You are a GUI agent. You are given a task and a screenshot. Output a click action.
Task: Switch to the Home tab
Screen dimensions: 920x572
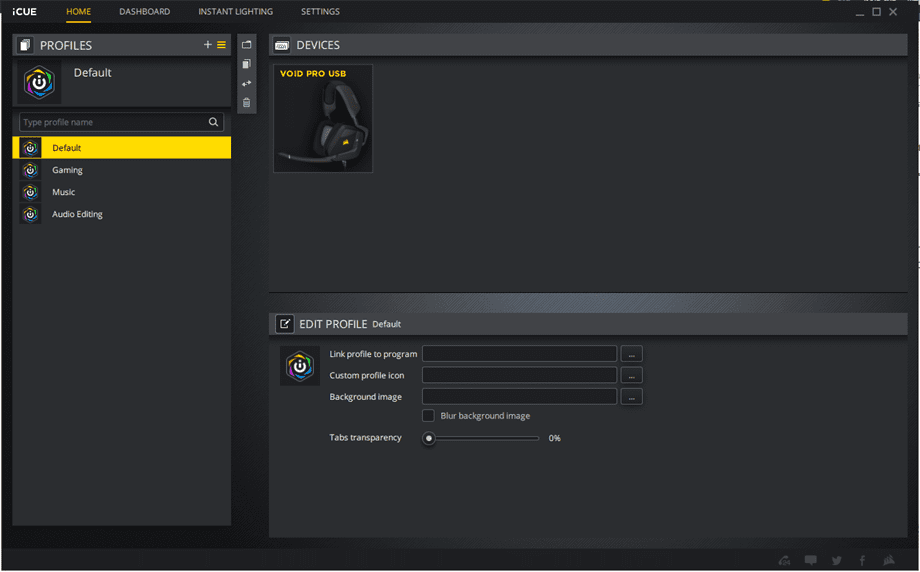click(x=78, y=12)
